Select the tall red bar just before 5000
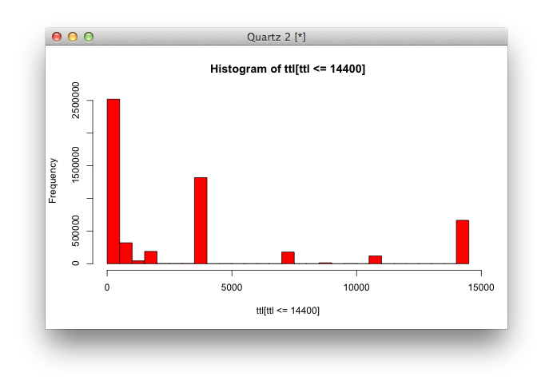Viewport: 553px width, 392px height. click(x=201, y=220)
